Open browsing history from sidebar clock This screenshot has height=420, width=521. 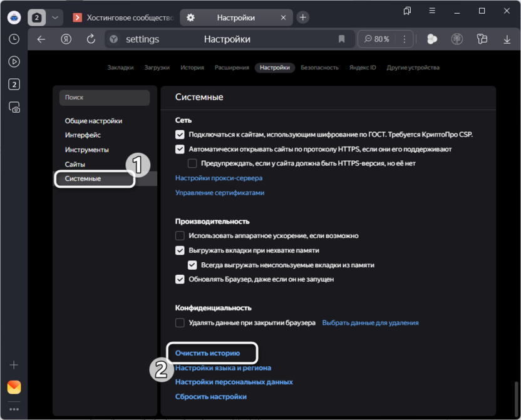point(14,39)
